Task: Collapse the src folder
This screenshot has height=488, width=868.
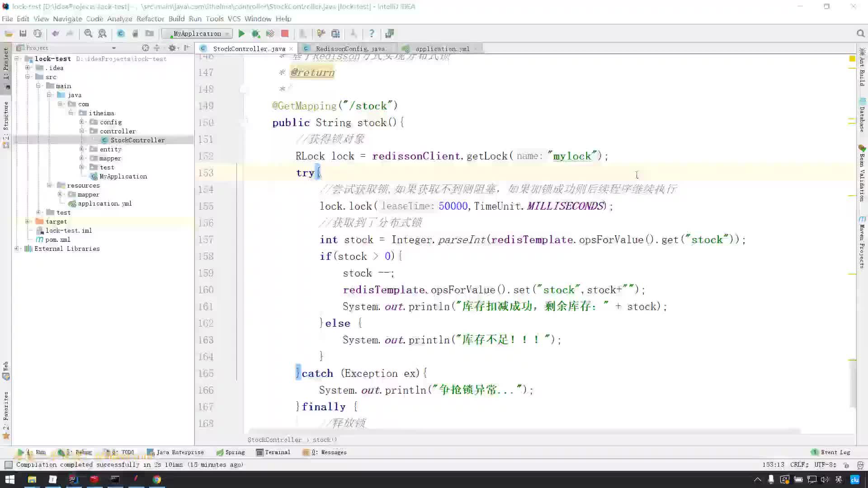Action: 28,77
